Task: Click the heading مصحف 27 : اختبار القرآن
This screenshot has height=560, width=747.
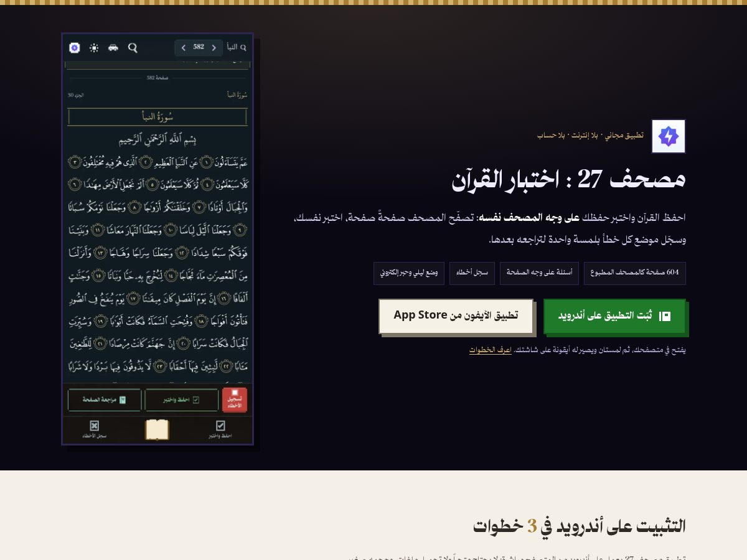Action: point(568,180)
